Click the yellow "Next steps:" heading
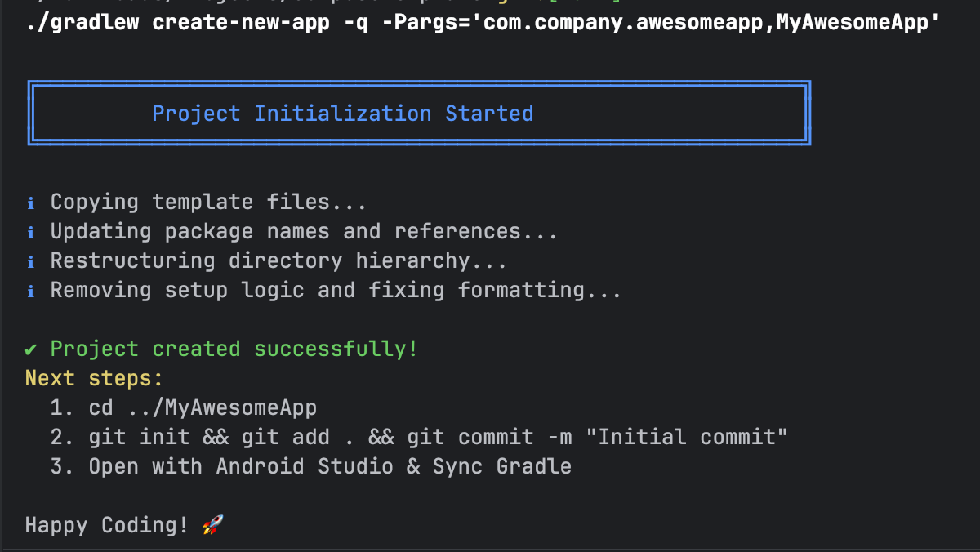This screenshot has width=980, height=552. (94, 379)
